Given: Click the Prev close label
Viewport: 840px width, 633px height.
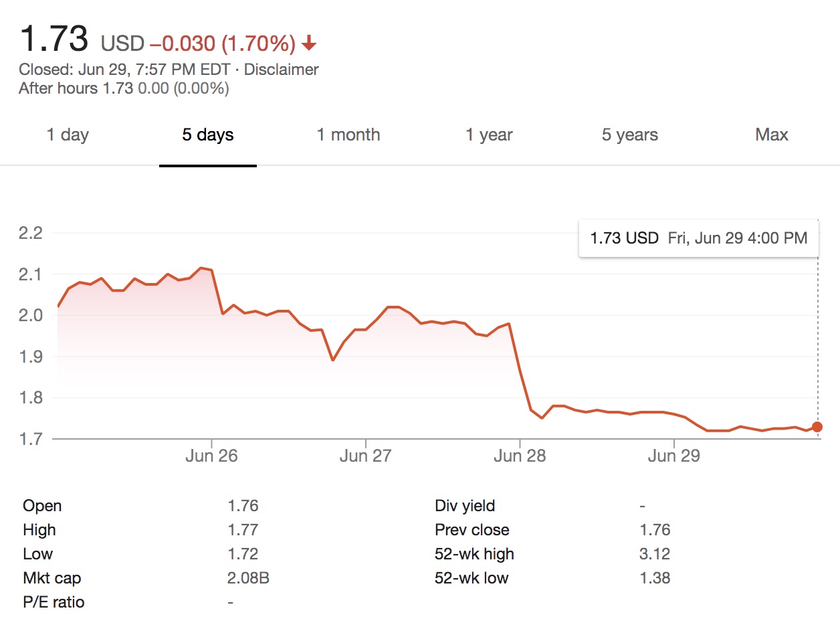Looking at the screenshot, I should click(472, 530).
